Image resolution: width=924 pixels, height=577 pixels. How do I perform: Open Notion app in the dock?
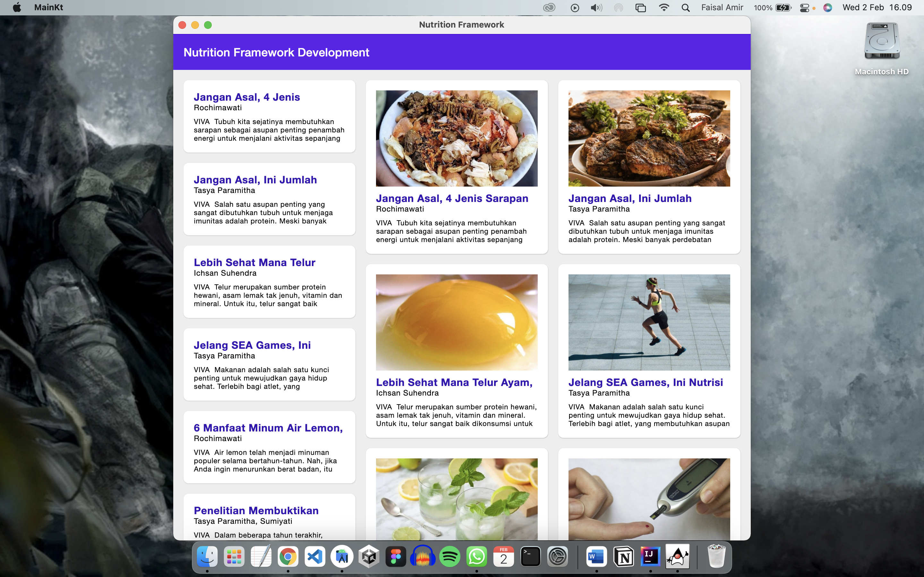(x=623, y=557)
